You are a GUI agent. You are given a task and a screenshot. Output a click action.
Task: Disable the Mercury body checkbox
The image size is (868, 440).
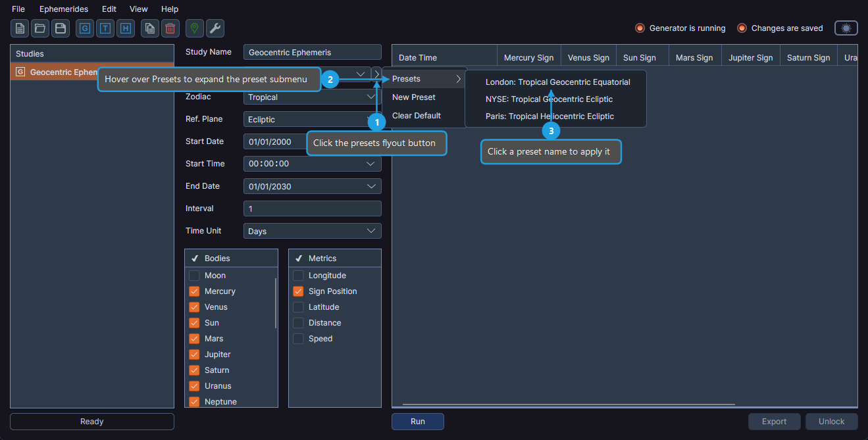[194, 291]
